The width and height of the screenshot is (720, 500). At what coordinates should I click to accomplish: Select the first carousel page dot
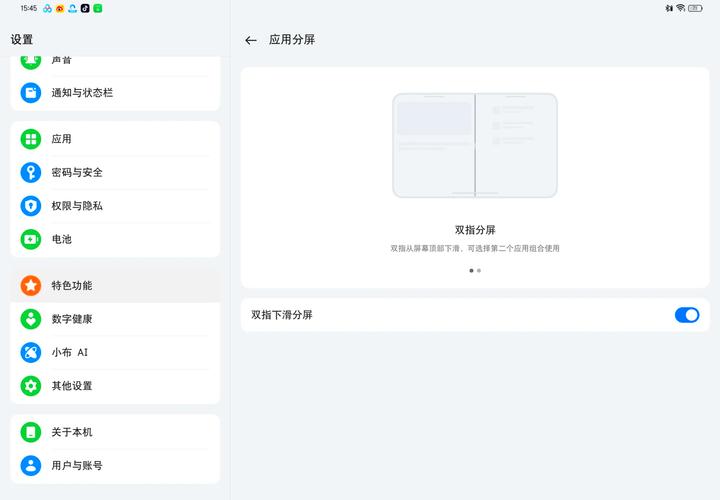(x=471, y=270)
